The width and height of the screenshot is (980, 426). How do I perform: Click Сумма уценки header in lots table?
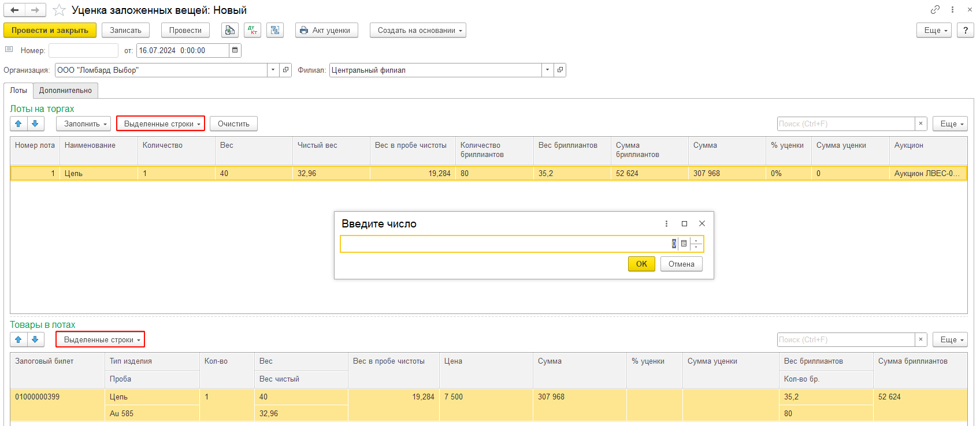tap(850, 150)
